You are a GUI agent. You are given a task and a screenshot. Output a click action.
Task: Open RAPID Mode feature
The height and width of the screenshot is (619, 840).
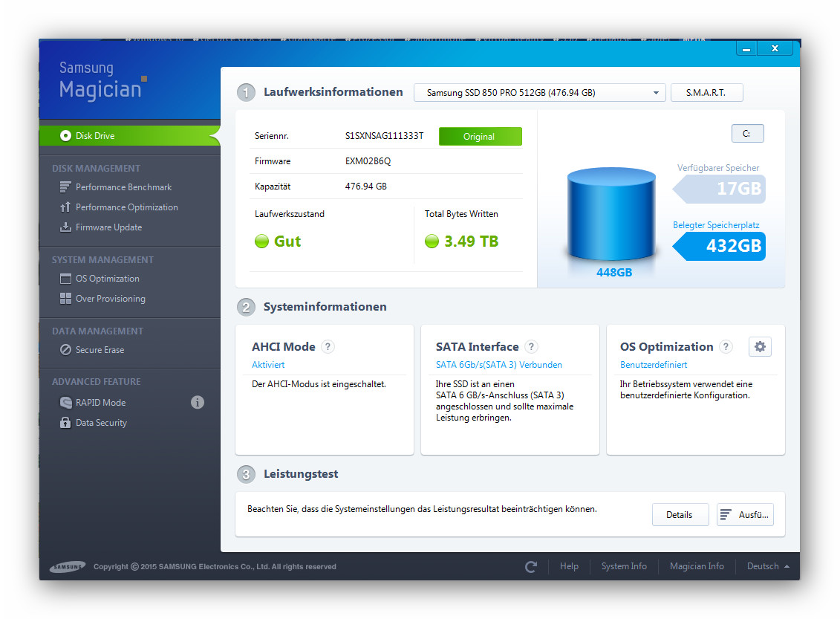click(x=101, y=403)
